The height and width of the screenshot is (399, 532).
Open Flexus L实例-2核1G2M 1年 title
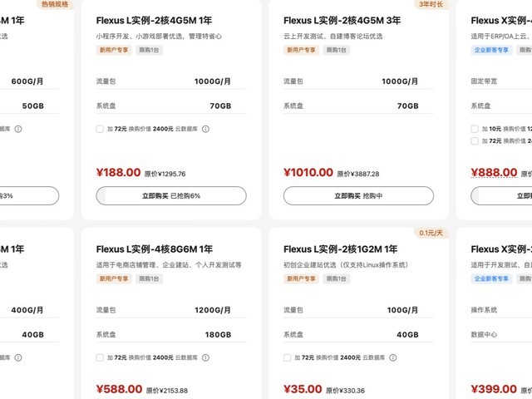[340, 249]
